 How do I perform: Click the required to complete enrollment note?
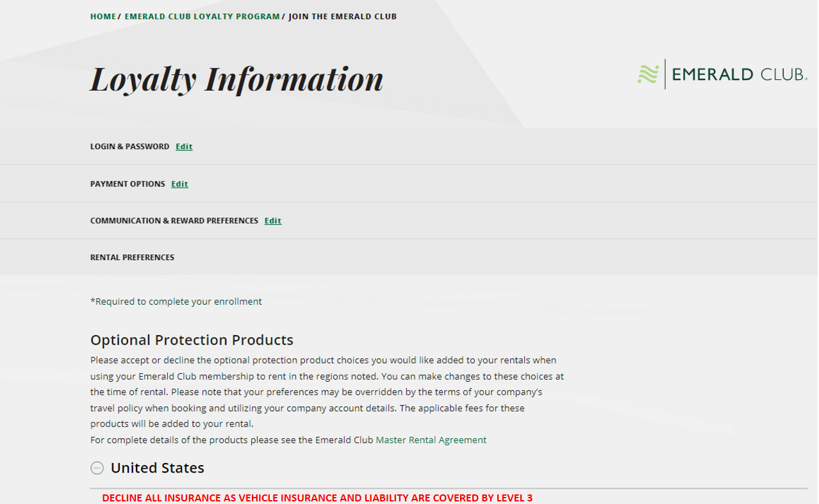(x=176, y=302)
